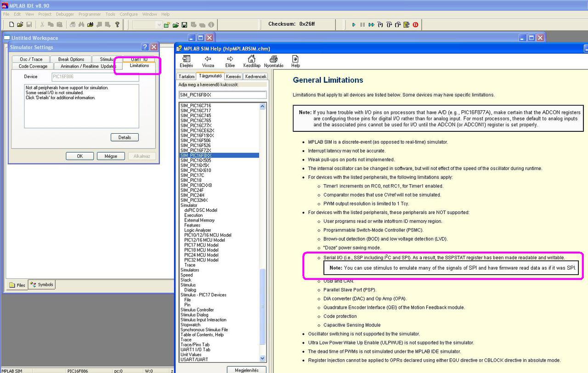
Task: Click the Find binoculars toolbar icon
Action: 81,24
